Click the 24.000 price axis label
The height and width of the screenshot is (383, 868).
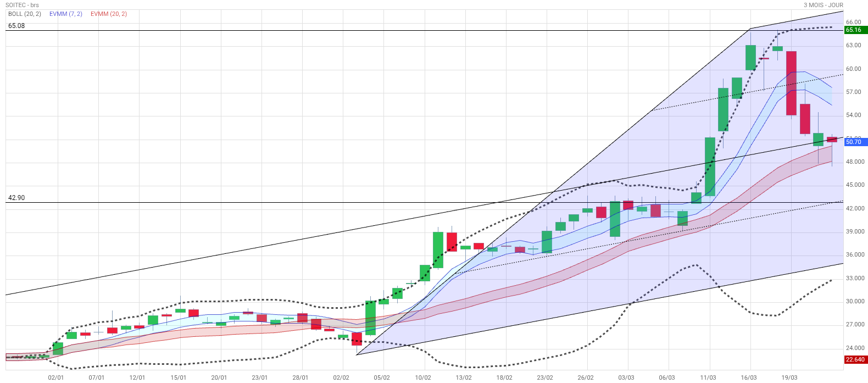click(855, 348)
